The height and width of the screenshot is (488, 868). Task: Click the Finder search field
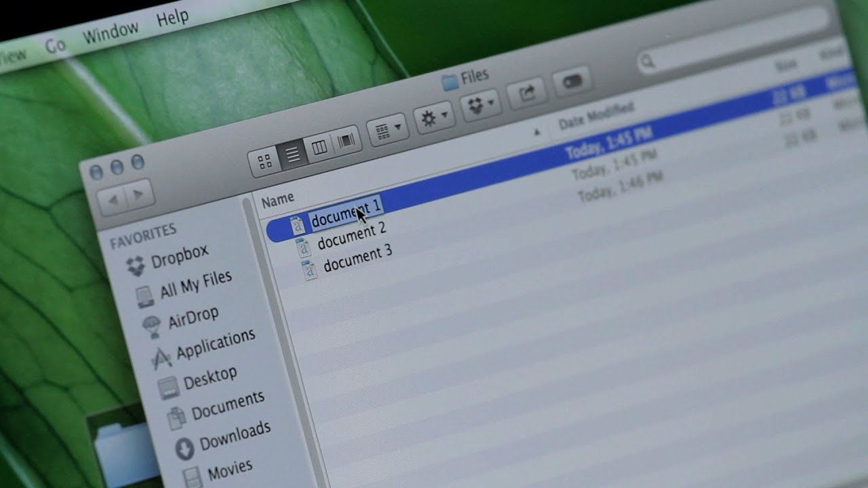[x=732, y=42]
